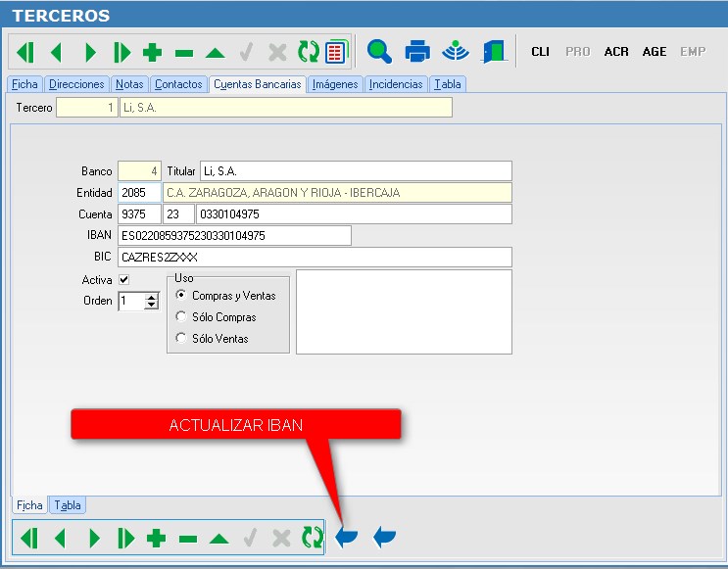Click the Tercero number field
Screen dimensions: 728x569
point(87,107)
